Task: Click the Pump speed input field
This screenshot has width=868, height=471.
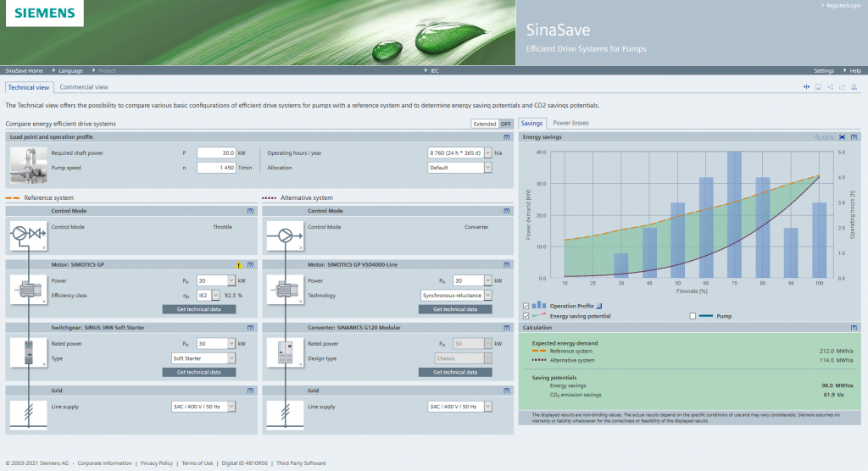Action: pyautogui.click(x=216, y=168)
